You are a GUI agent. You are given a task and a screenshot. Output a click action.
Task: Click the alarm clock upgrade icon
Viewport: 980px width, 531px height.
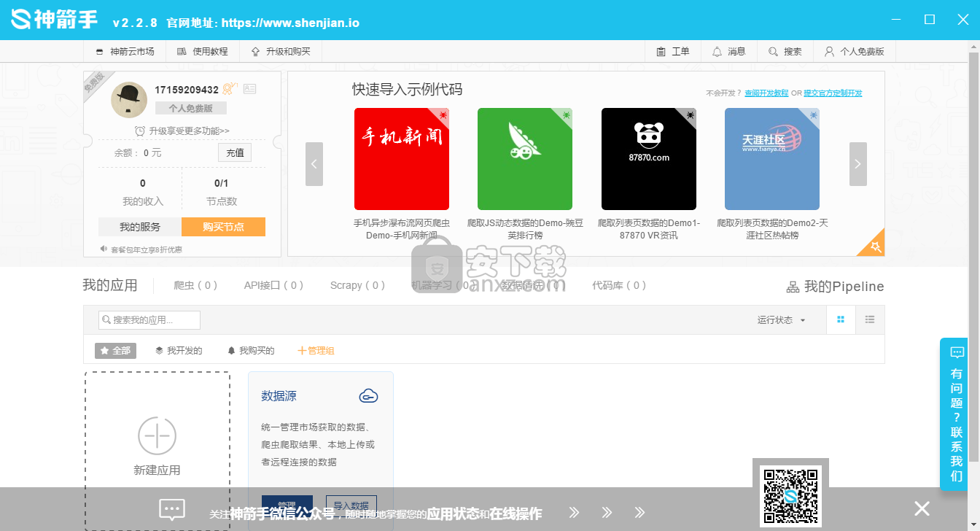(x=140, y=131)
